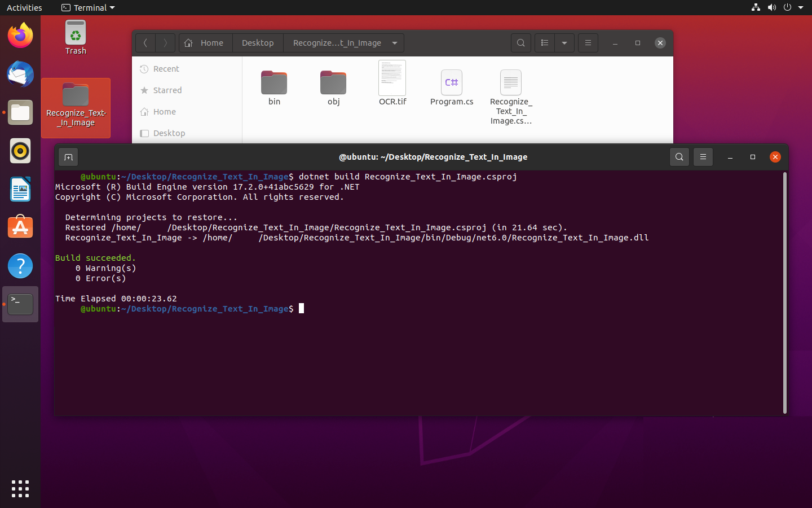Expand the Recognize...t_In_Image path dropdown

point(395,43)
